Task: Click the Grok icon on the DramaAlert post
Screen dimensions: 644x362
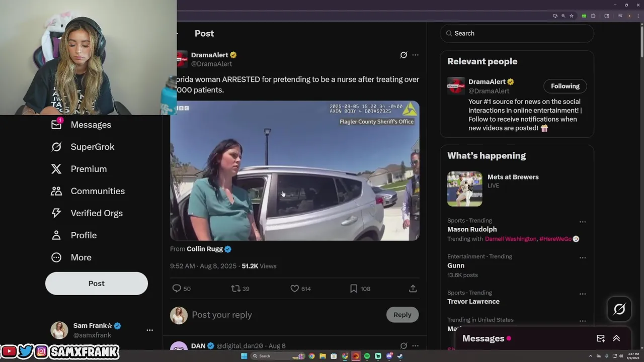Action: click(x=404, y=55)
